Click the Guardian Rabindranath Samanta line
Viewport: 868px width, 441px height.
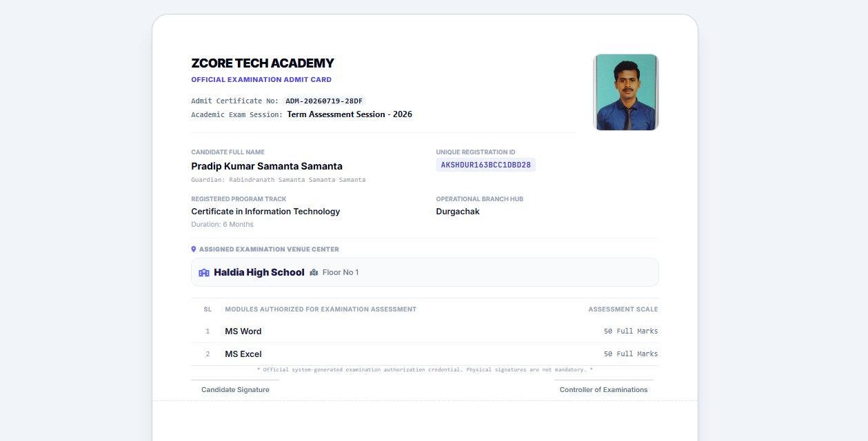279,180
